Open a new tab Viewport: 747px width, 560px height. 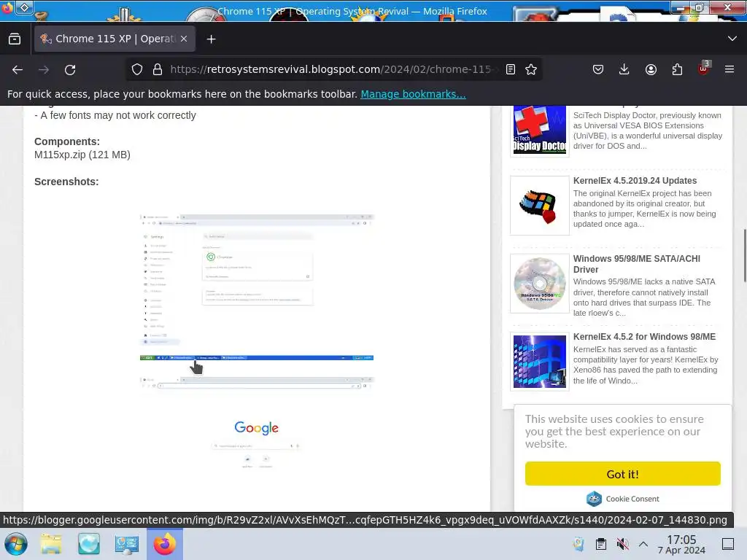coord(211,39)
